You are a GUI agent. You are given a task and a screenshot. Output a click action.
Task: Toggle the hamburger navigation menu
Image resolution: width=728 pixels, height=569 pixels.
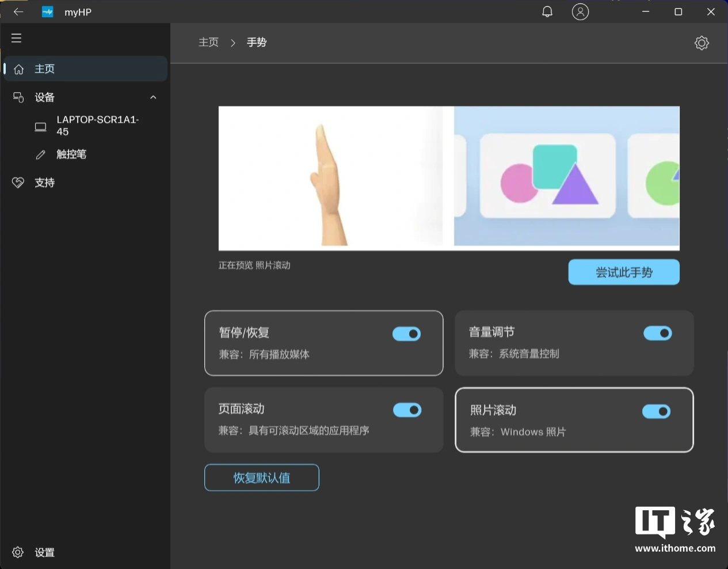pyautogui.click(x=17, y=38)
